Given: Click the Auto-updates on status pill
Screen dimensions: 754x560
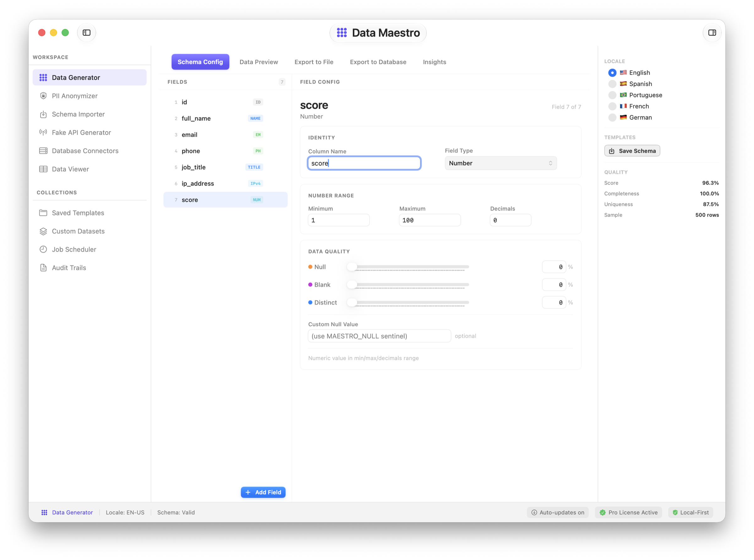Looking at the screenshot, I should click(557, 512).
